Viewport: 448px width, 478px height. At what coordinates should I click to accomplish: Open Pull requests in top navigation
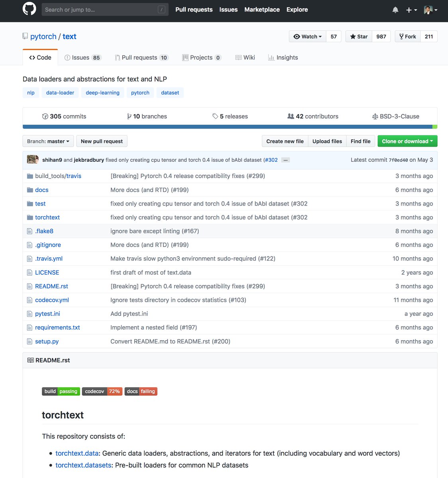(194, 10)
